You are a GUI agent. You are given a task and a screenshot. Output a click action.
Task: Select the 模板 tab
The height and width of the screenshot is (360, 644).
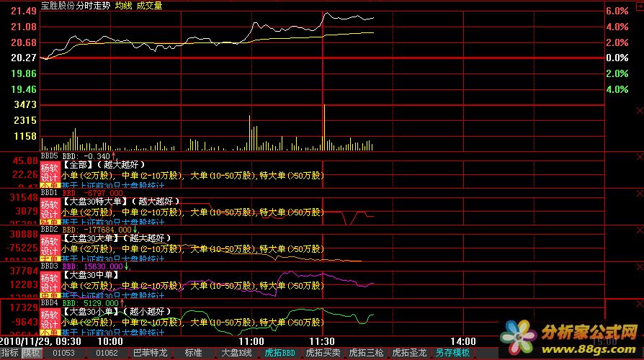coord(31,353)
